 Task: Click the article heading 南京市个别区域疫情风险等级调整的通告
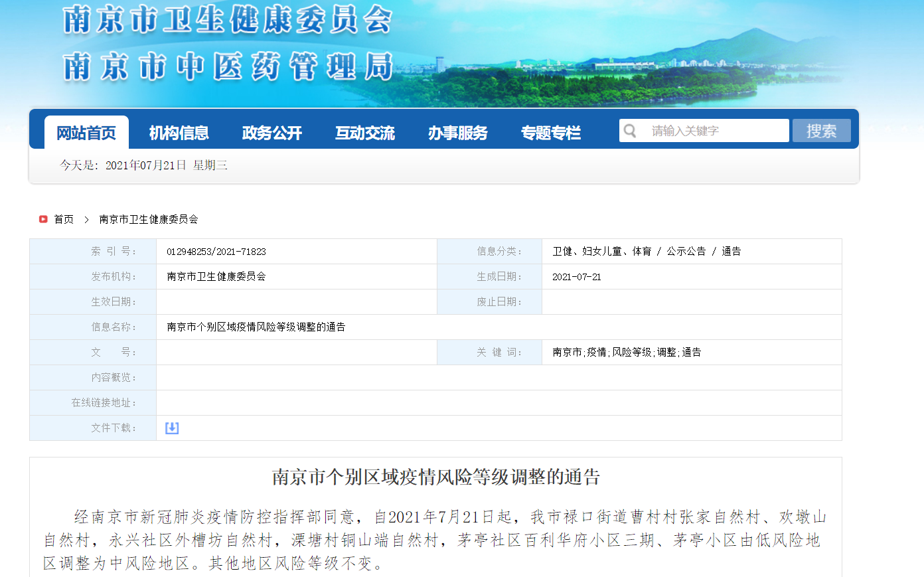[435, 477]
